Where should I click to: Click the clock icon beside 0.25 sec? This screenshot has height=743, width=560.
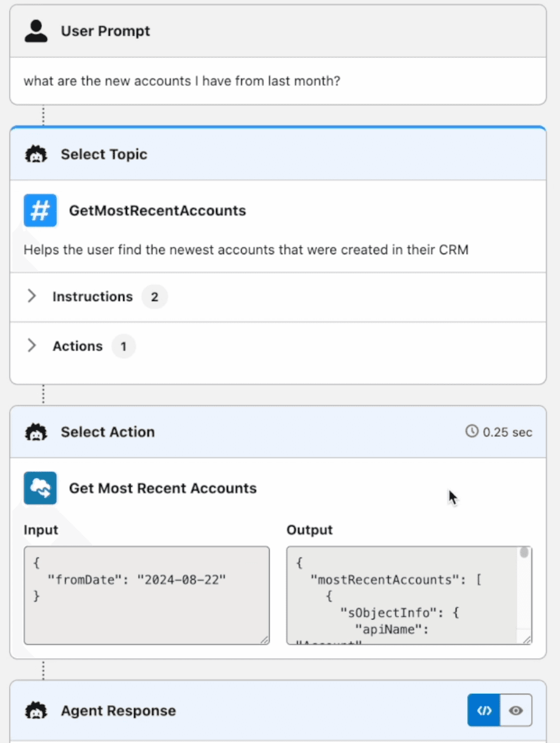471,432
